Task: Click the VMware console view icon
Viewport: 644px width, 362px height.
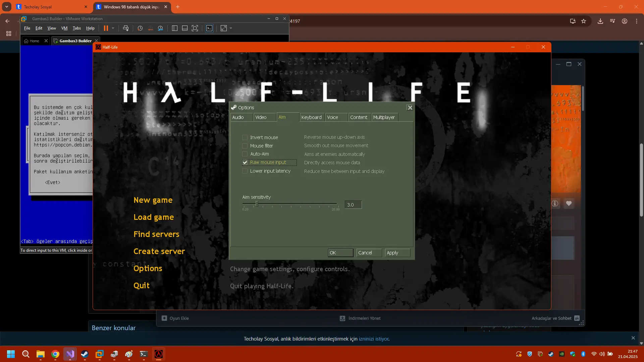Action: click(x=209, y=28)
